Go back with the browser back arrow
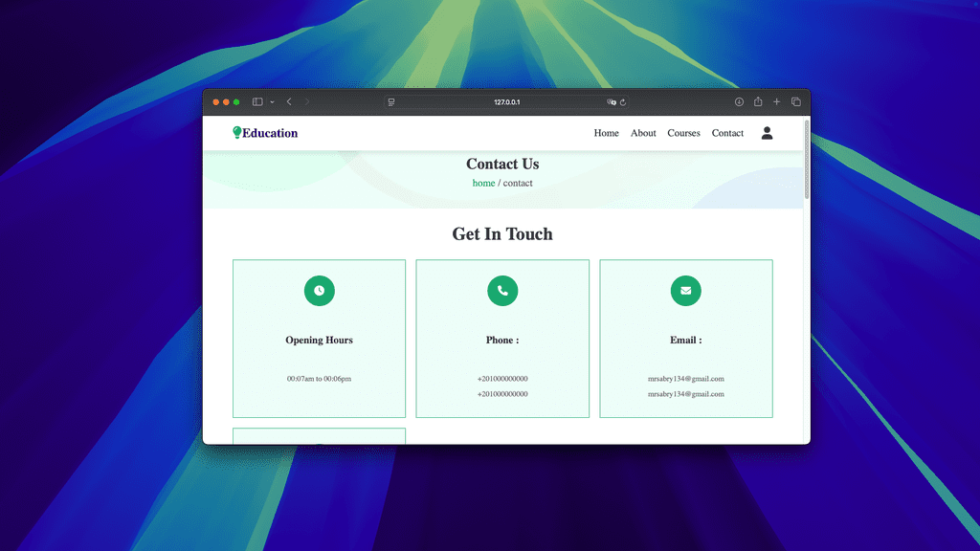Viewport: 980px width, 551px height. point(289,101)
